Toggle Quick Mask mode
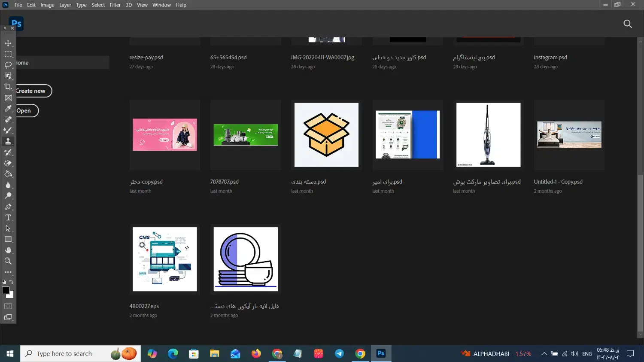This screenshot has width=644, height=362. (x=8, y=306)
